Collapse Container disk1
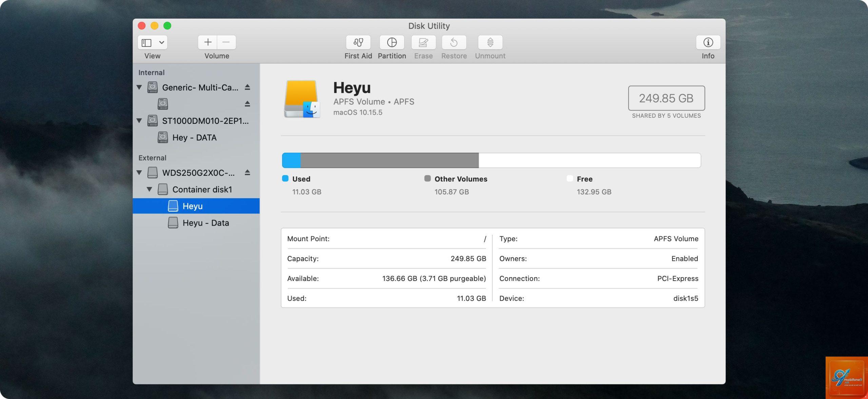Screen dimensions: 868x399 coord(149,189)
